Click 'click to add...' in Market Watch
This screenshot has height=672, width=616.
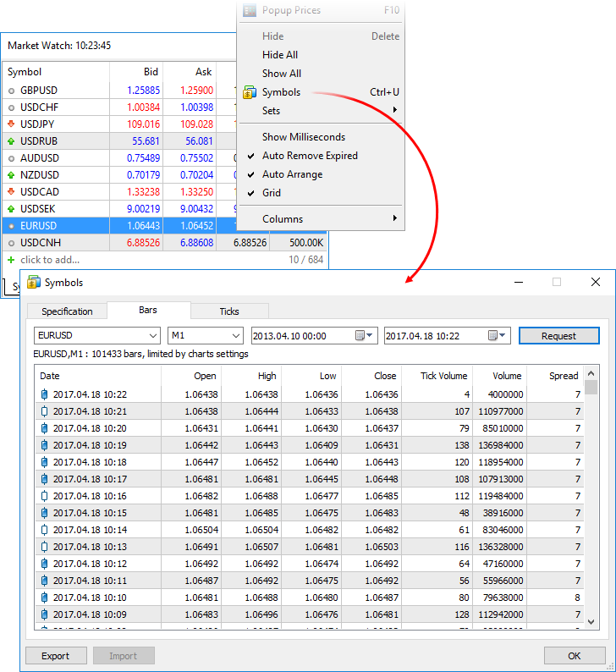pyautogui.click(x=50, y=260)
